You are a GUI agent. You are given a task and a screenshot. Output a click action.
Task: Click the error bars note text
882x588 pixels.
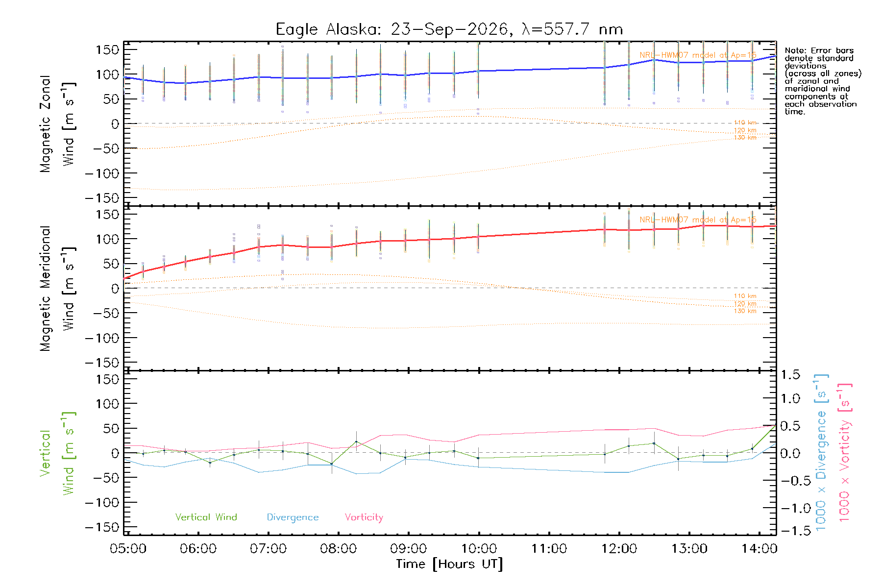(823, 81)
